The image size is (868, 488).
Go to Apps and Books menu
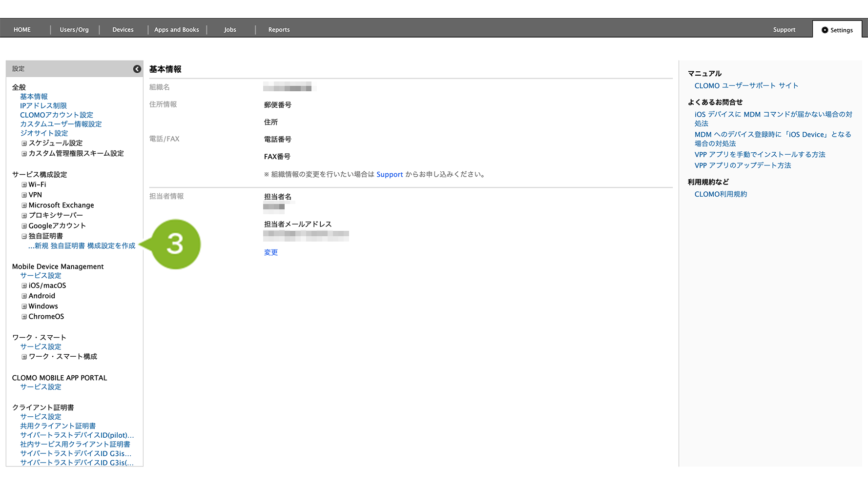[176, 30]
